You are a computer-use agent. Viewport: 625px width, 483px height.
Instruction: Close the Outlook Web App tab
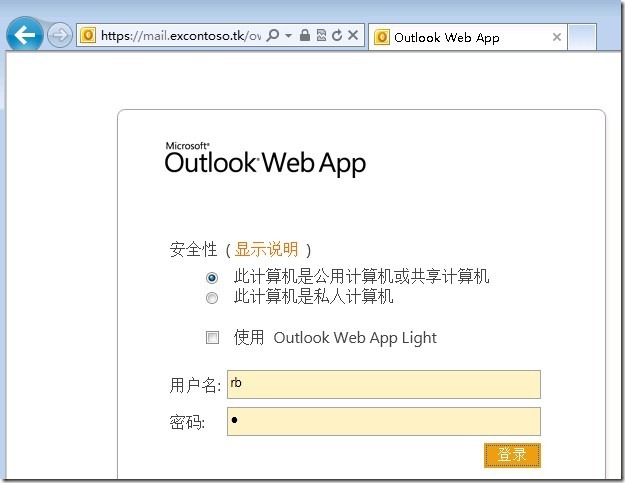[557, 38]
